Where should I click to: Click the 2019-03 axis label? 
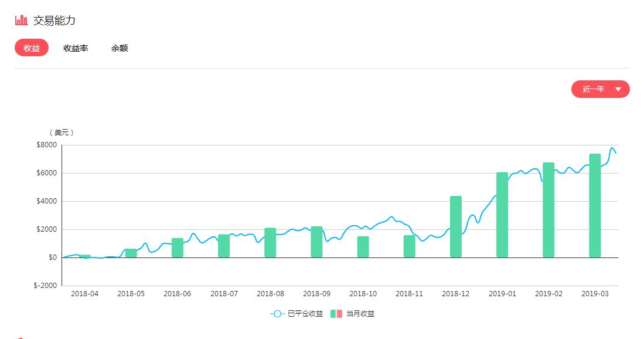click(595, 294)
